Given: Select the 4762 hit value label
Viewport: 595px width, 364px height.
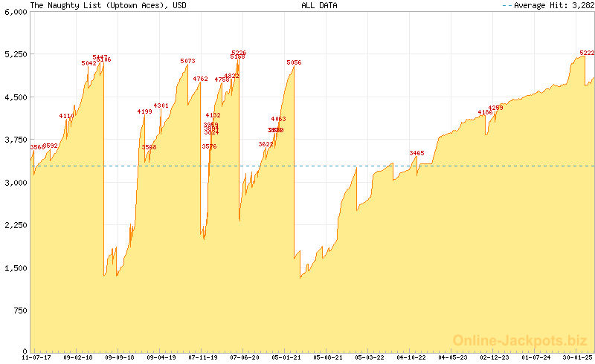Looking at the screenshot, I should 200,79.
